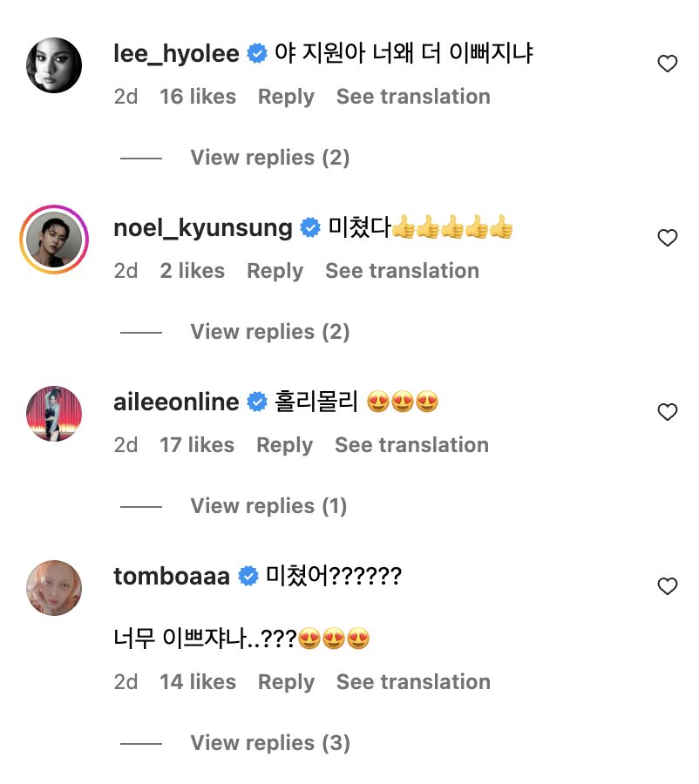Show who liked tomboaaa's comment (14 likes)

[198, 682]
